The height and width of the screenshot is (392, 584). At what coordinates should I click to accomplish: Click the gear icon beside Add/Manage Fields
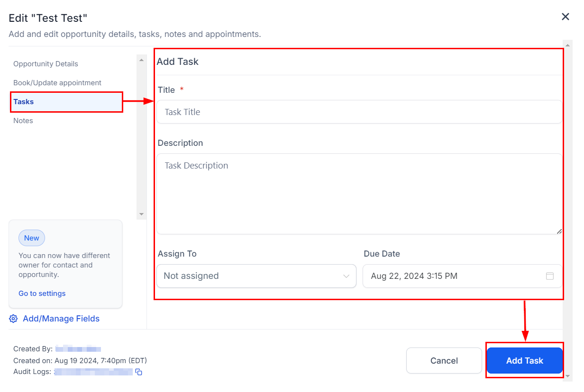(x=13, y=319)
